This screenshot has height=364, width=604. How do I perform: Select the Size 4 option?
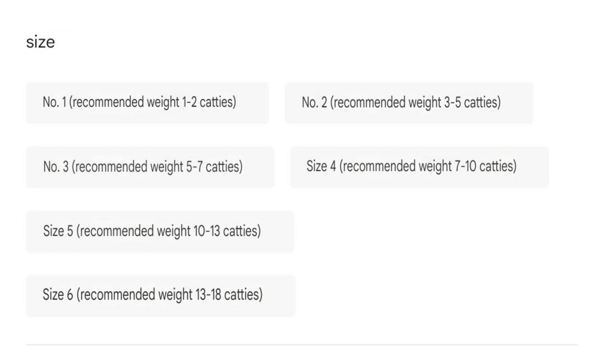(x=419, y=167)
